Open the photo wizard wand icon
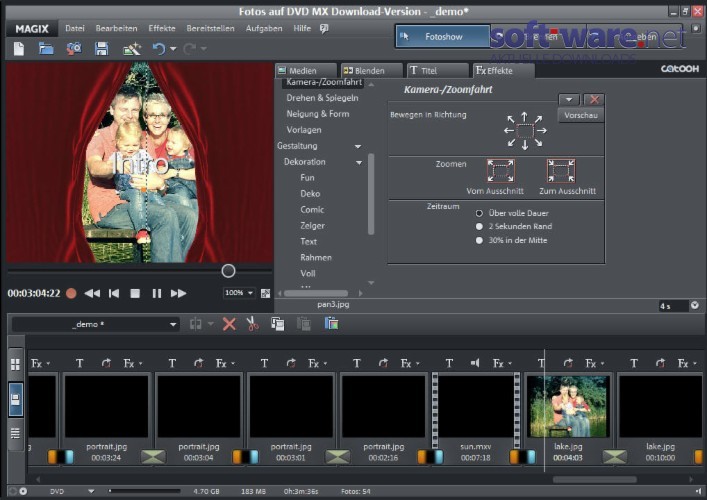Image resolution: width=707 pixels, height=500 pixels. pyautogui.click(x=132, y=48)
